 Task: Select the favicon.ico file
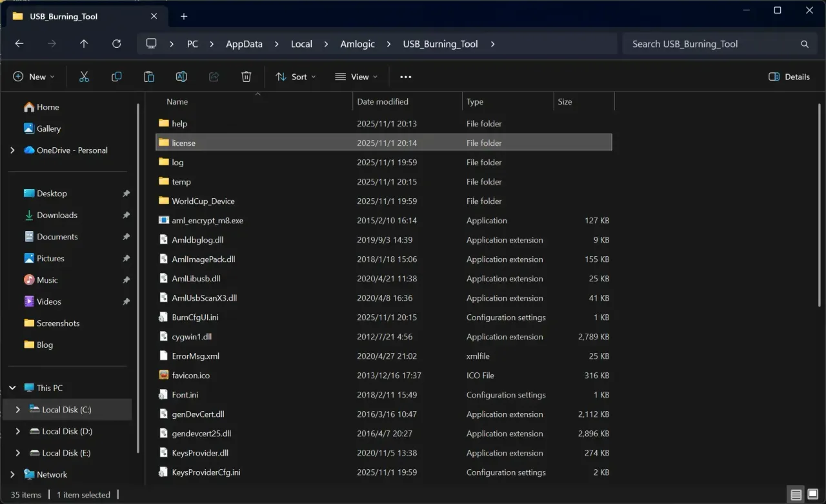[x=384, y=375]
